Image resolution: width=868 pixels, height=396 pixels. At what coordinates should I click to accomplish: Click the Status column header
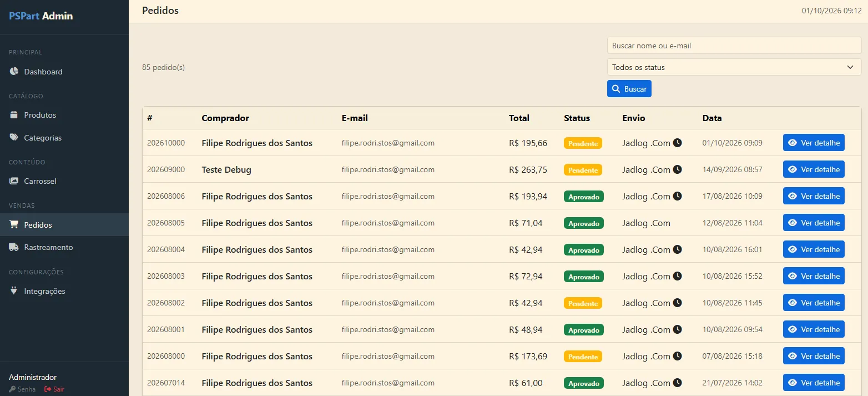point(577,118)
